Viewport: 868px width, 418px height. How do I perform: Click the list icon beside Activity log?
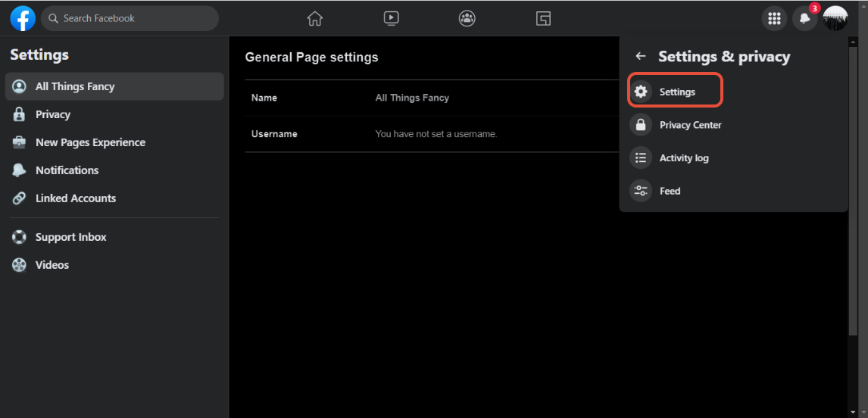641,158
